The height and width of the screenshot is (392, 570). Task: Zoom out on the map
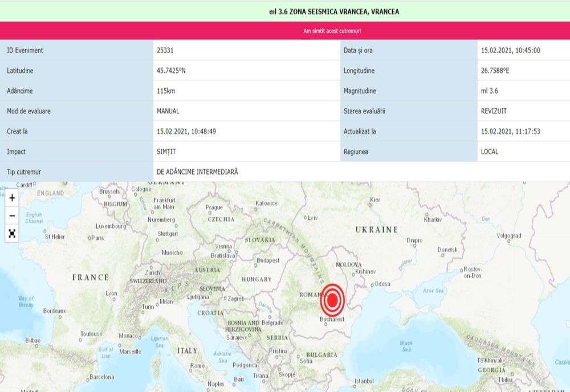[12, 216]
